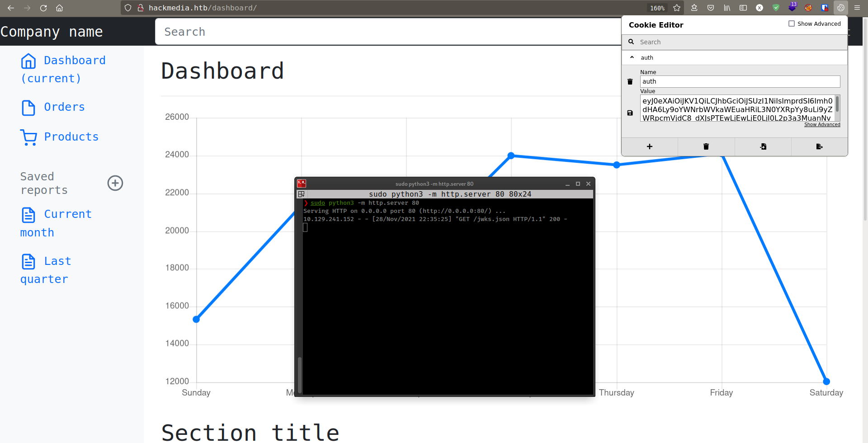The width and height of the screenshot is (868, 443).
Task: Import cookies using the import icon
Action: tap(763, 146)
